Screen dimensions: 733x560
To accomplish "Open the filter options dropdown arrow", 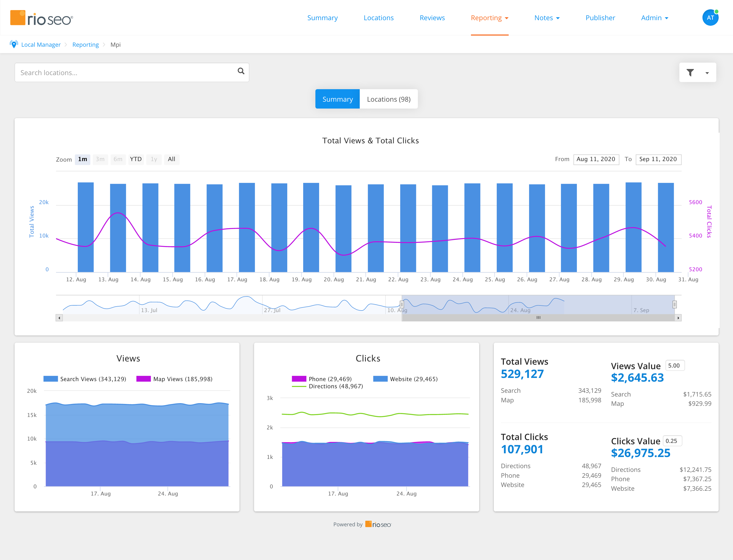I will [707, 73].
